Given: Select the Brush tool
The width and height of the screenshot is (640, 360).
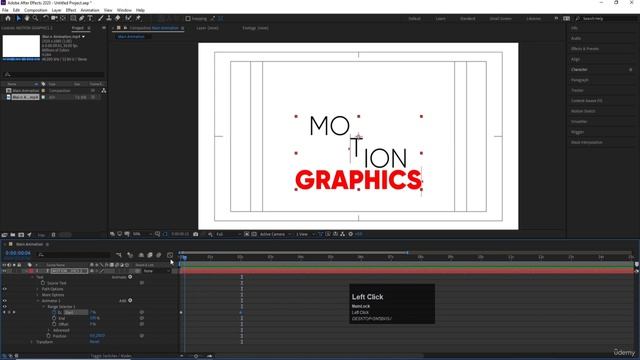Looking at the screenshot, I should tap(100, 18).
